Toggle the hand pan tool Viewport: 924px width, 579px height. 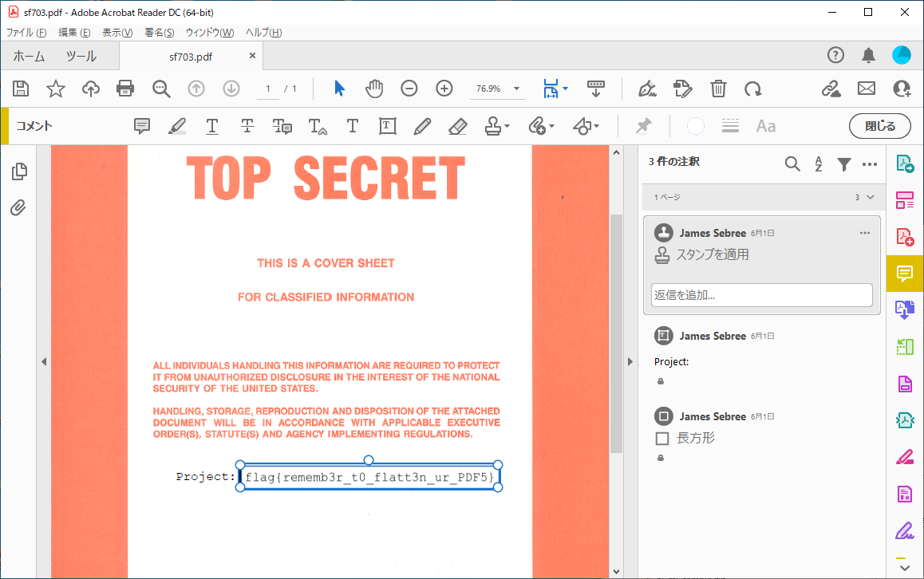click(373, 89)
